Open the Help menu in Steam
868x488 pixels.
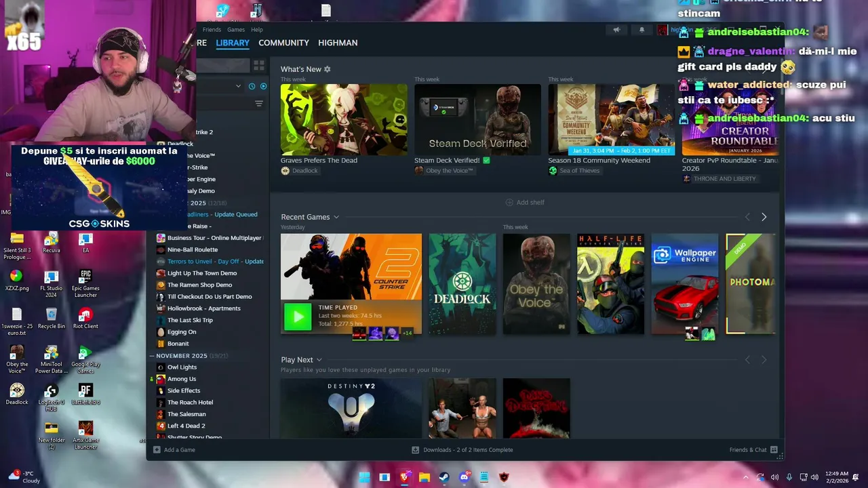coord(257,30)
